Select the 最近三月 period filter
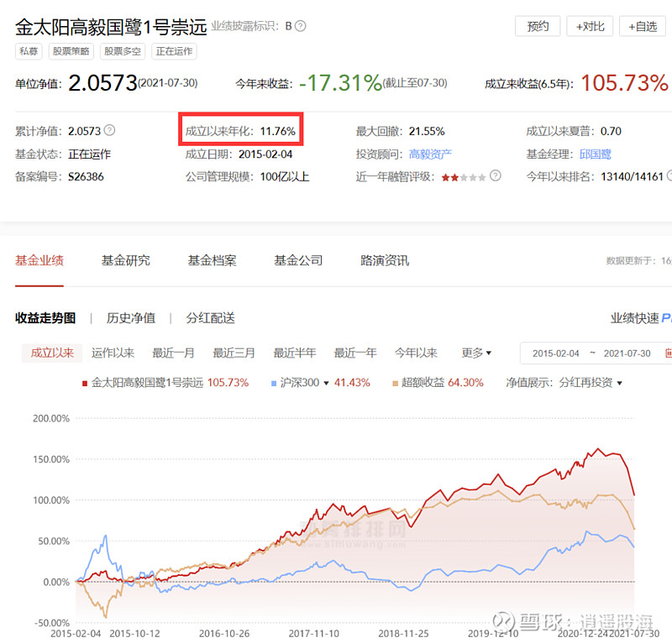Screen dimensions: 672x643 pyautogui.click(x=234, y=353)
